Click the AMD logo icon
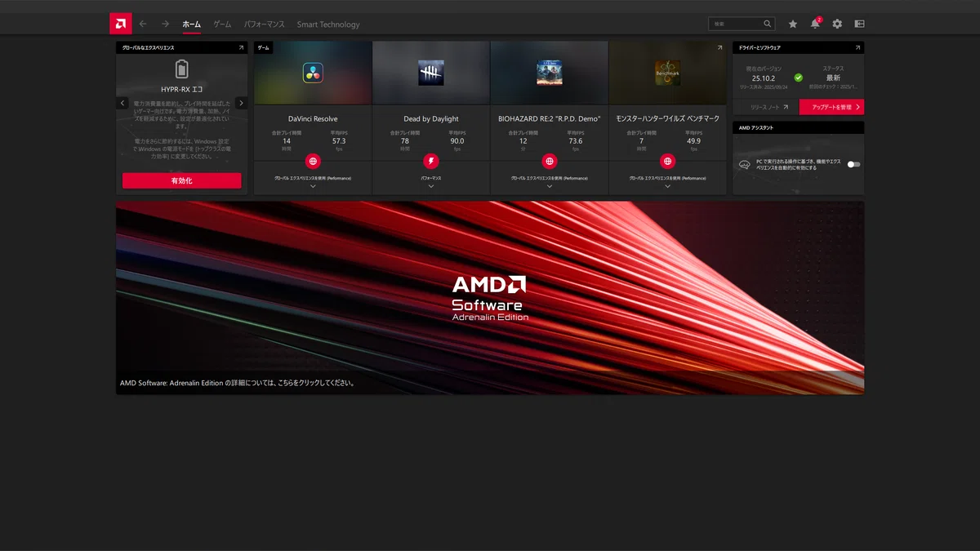Screen dimensions: 980x551 (120, 24)
